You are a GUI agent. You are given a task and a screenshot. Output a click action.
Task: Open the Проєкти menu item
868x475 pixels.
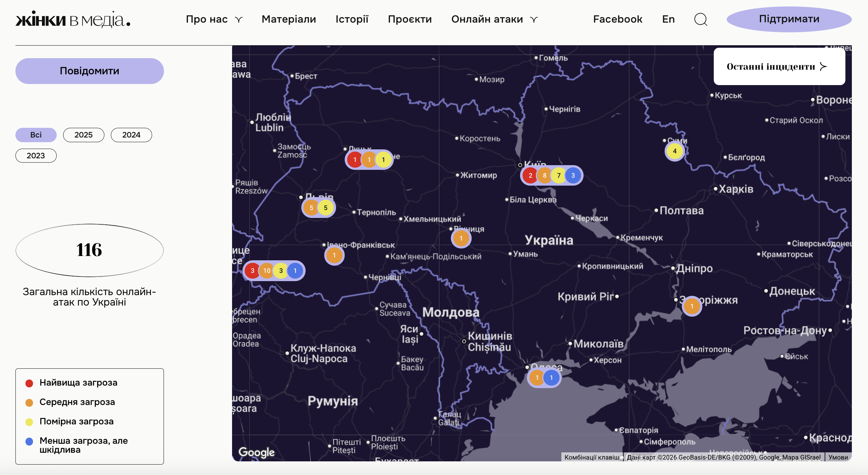click(410, 19)
